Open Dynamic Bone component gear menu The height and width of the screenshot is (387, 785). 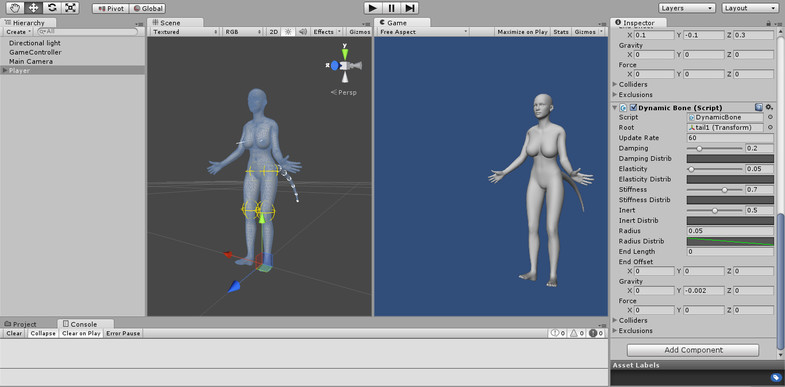pos(769,107)
